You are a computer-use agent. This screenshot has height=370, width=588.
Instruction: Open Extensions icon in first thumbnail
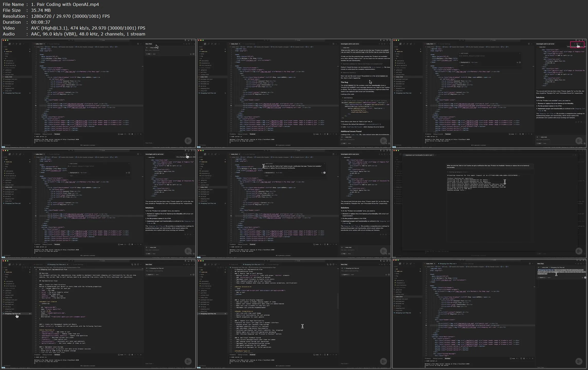point(20,44)
